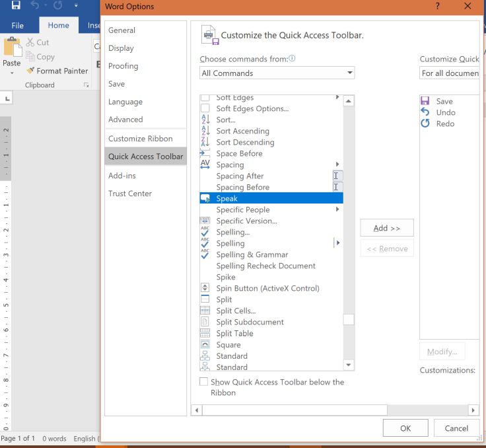
Task: Click the tab stop selector on ruler
Action: [x=7, y=98]
